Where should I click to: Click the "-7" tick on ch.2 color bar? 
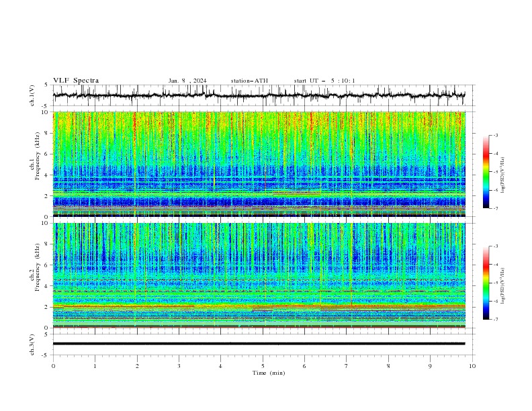click(496, 320)
